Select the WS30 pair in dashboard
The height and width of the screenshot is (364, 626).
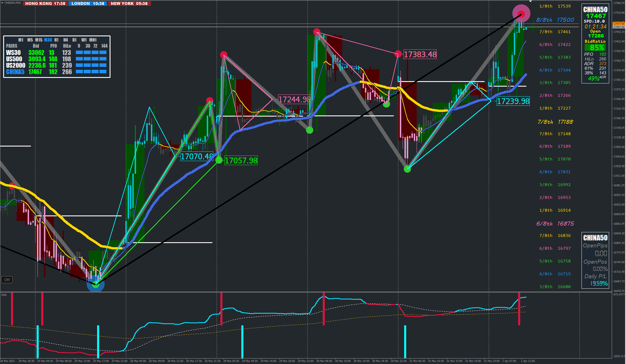[13, 53]
